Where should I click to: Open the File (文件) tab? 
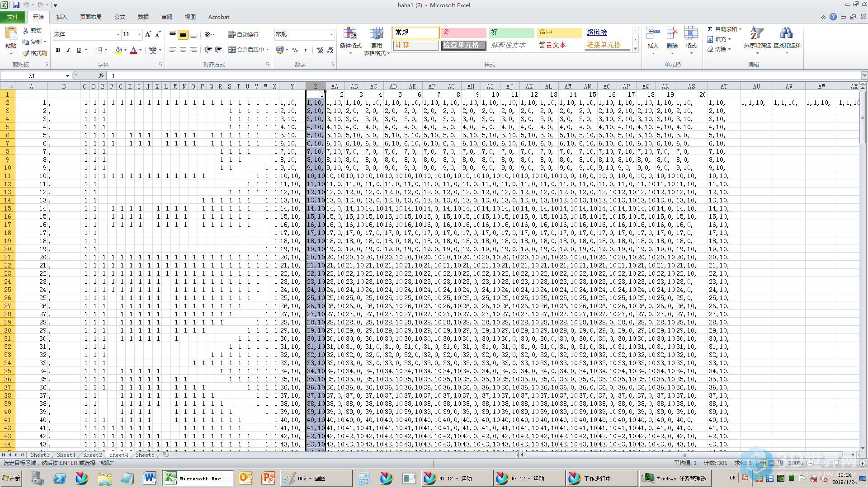(13, 17)
